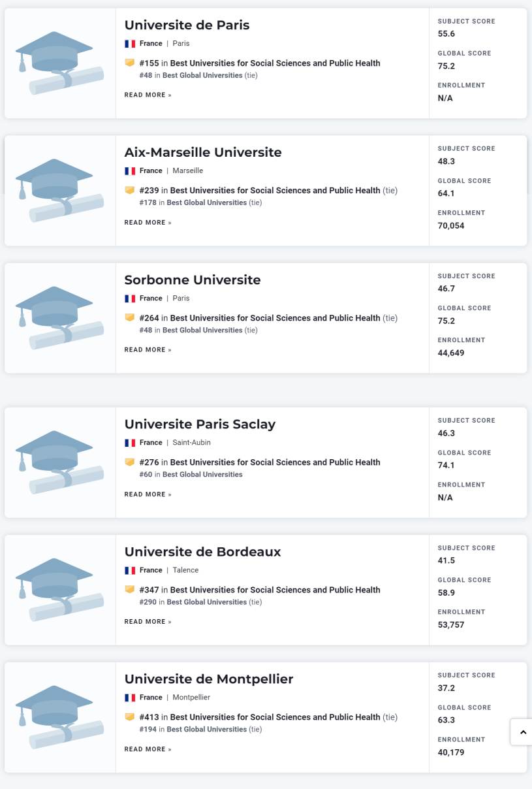The width and height of the screenshot is (532, 789).
Task: Click the scroll-to-top arrow button
Action: coord(522,732)
